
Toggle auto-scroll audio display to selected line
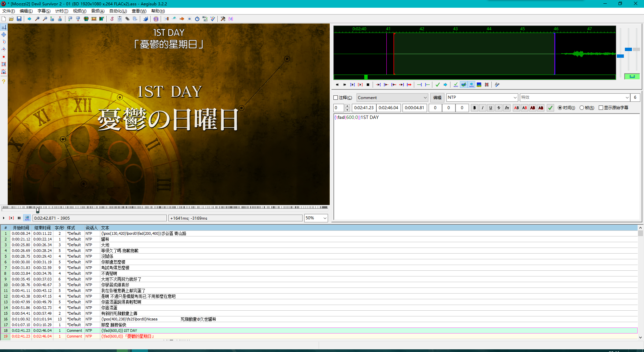471,85
